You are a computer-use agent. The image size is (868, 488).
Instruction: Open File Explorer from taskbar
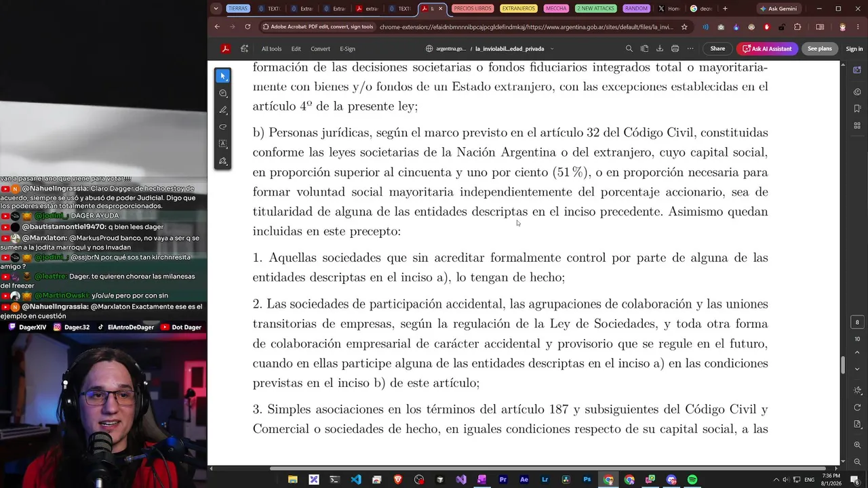pyautogui.click(x=293, y=479)
